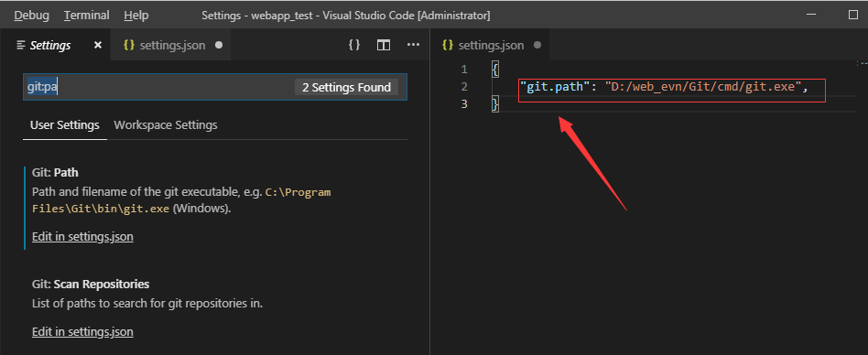
Task: Switch to Workspace Settings tab
Action: (166, 125)
